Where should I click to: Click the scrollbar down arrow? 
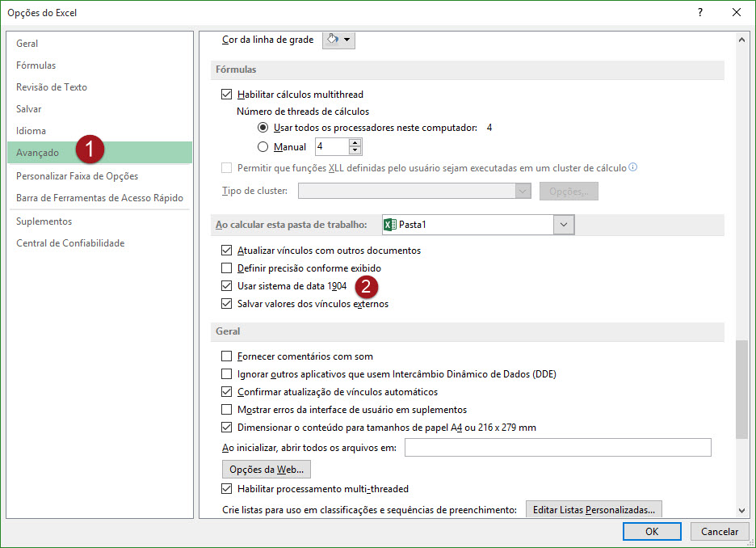point(741,510)
